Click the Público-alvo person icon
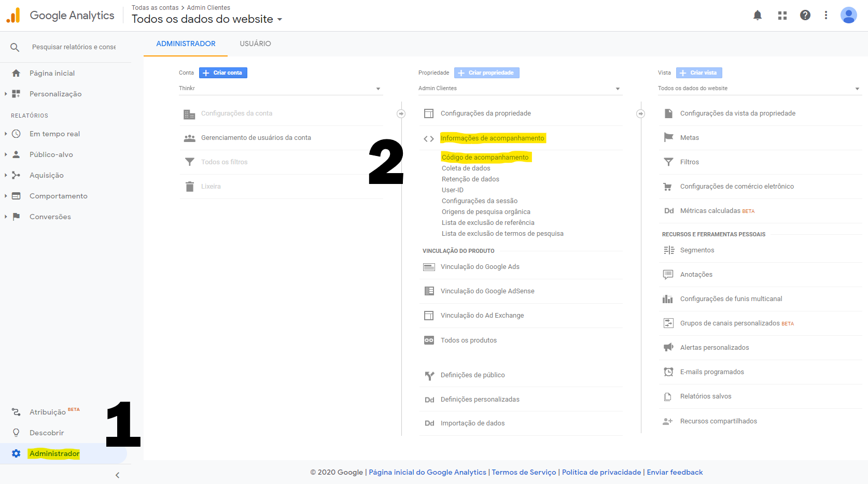 point(16,154)
